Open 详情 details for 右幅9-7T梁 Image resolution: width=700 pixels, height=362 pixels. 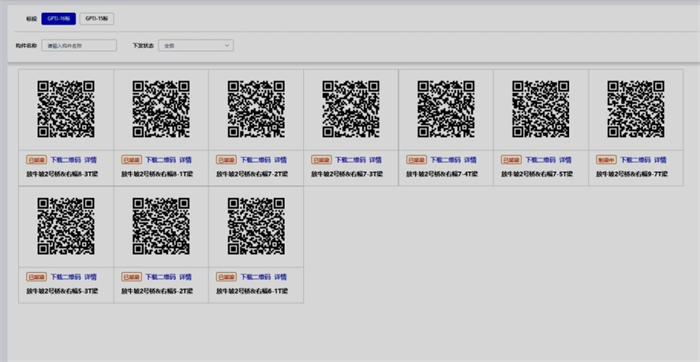click(660, 160)
